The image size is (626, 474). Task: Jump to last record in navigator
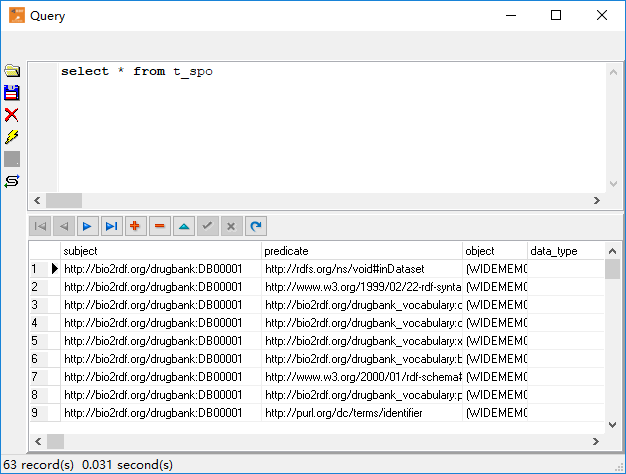112,226
